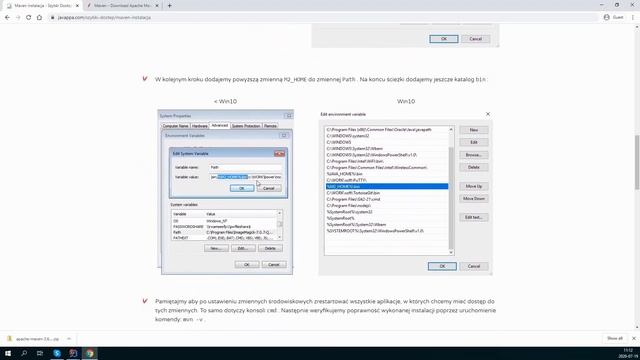640x360 pixels.
Task: Open the Guest profile button
Action: tap(613, 17)
